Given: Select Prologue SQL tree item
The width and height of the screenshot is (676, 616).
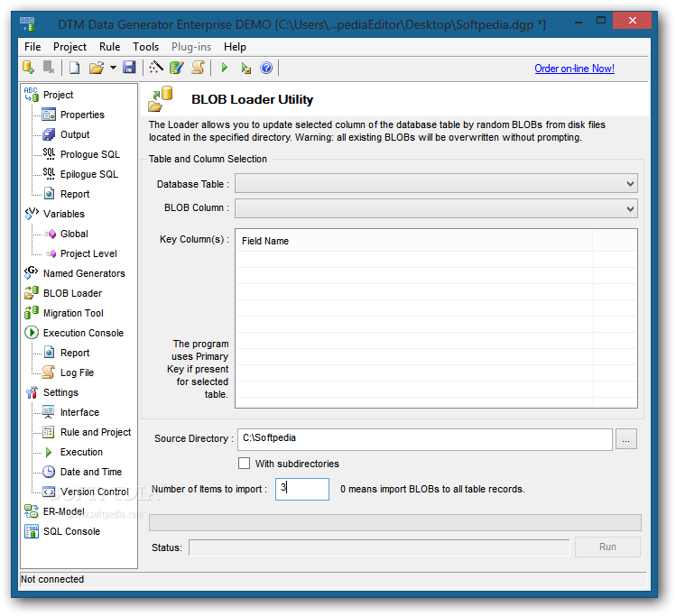Looking at the screenshot, I should click(90, 154).
